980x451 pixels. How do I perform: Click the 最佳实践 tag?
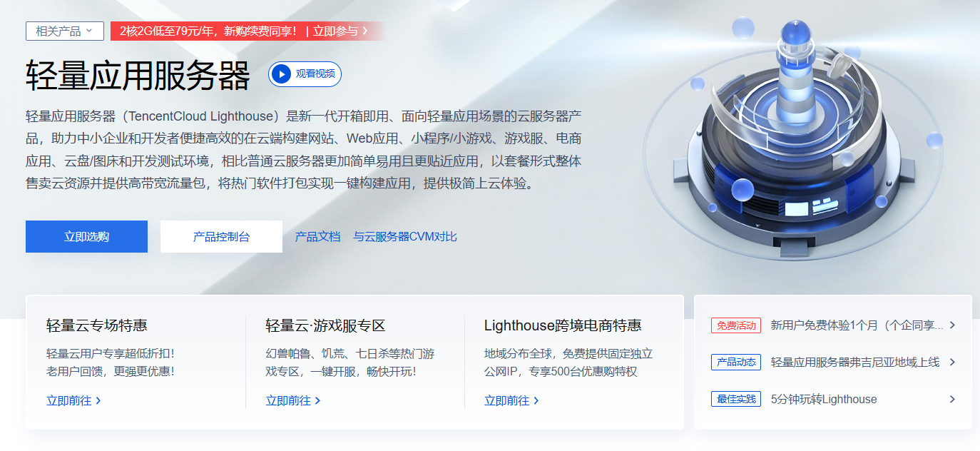pos(736,399)
